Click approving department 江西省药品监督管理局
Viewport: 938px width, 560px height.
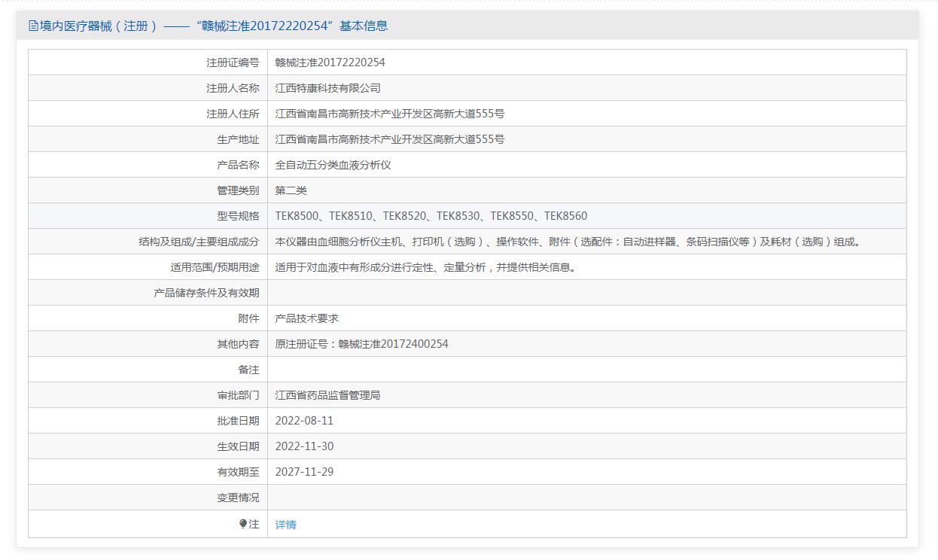(328, 395)
